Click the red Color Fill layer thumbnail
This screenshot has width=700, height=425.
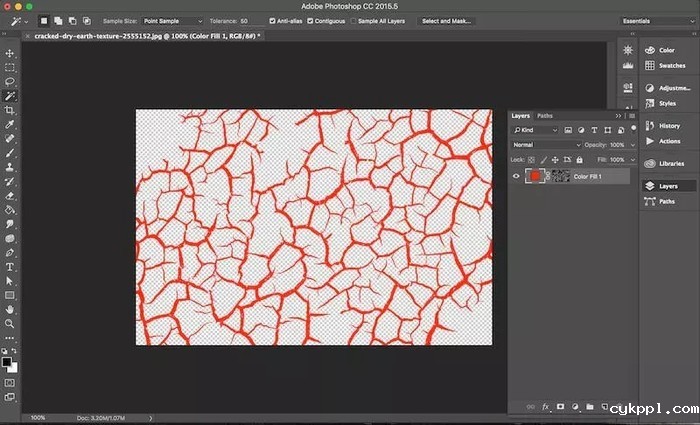[x=535, y=176]
